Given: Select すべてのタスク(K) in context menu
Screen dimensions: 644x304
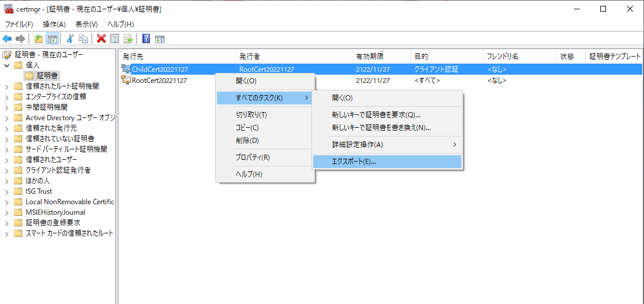Looking at the screenshot, I should click(264, 98).
